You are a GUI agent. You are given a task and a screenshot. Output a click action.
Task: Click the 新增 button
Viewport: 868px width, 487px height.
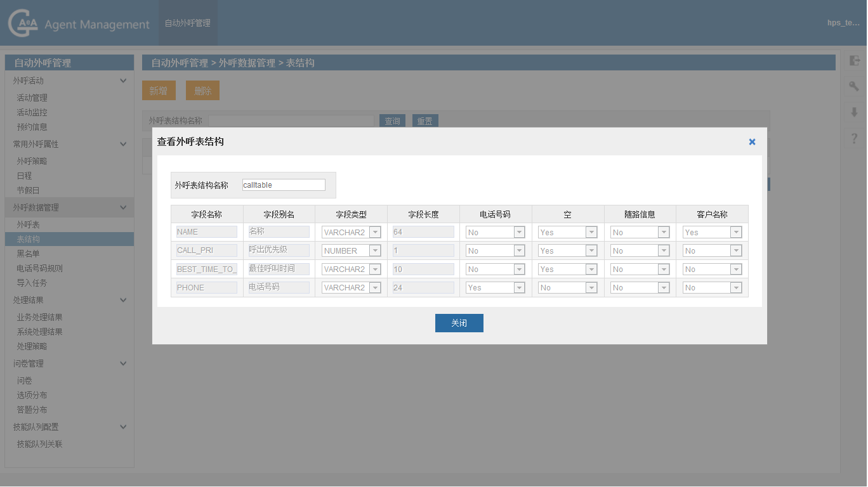(158, 91)
